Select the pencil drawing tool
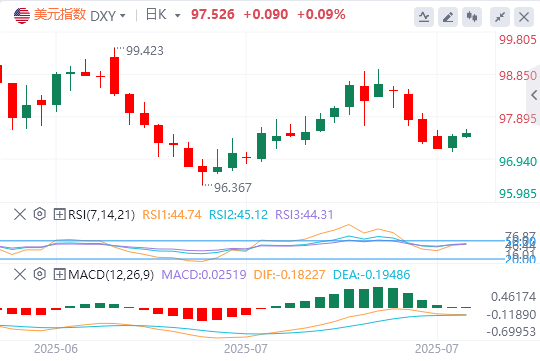540x361 pixels. click(x=448, y=17)
